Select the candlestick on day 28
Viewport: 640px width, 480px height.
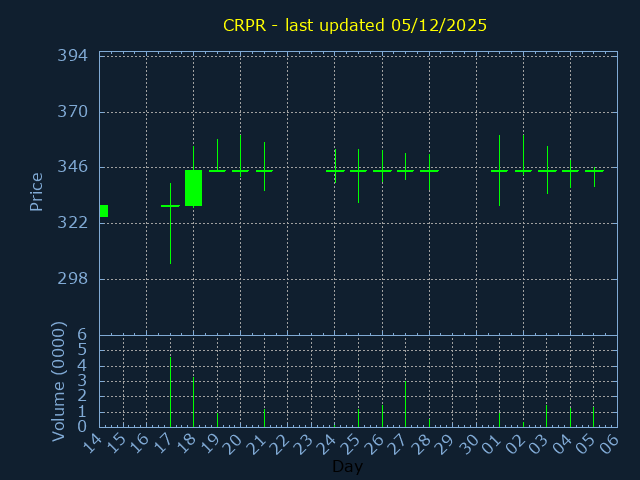(429, 173)
